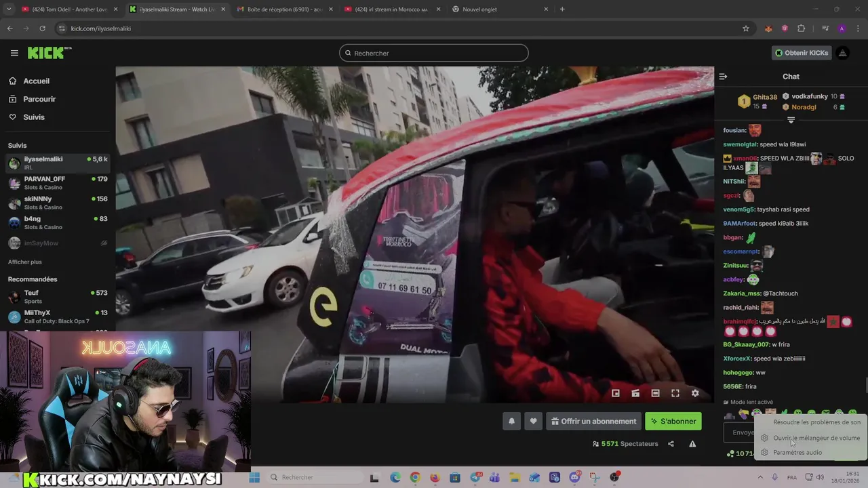Open Discord from the taskbar
The image size is (868, 488).
click(x=575, y=477)
